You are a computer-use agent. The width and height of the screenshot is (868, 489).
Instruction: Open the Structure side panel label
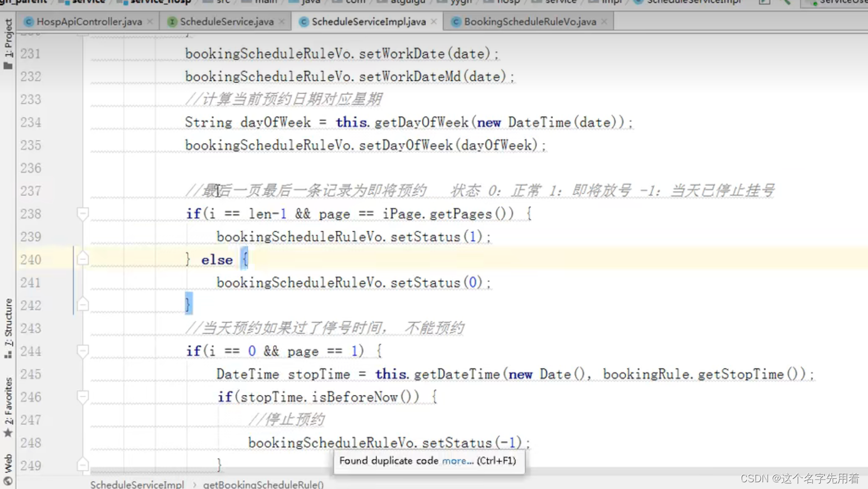[x=8, y=323]
